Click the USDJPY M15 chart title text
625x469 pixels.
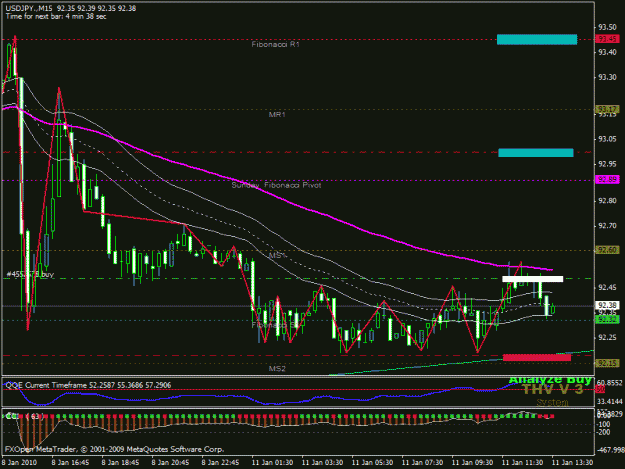(71, 8)
